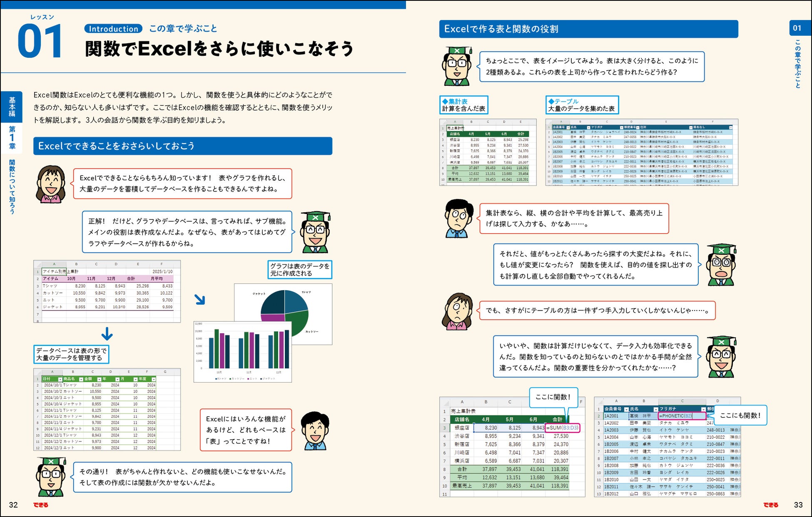Click the professor character under 'Excelで作る表と関数の役割' heading
Viewport: 812px width, 517px height.
(457, 67)
